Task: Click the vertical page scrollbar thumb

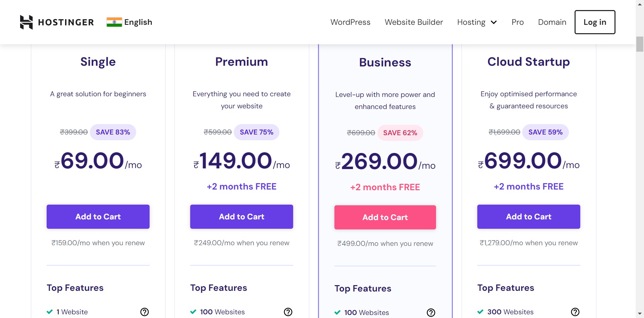Action: (640, 44)
